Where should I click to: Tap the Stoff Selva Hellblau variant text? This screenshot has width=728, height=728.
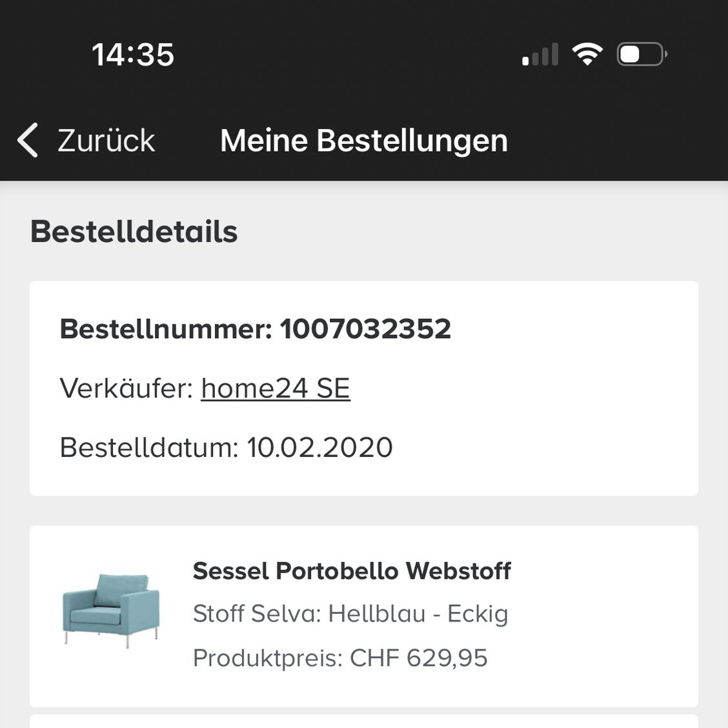pyautogui.click(x=350, y=613)
